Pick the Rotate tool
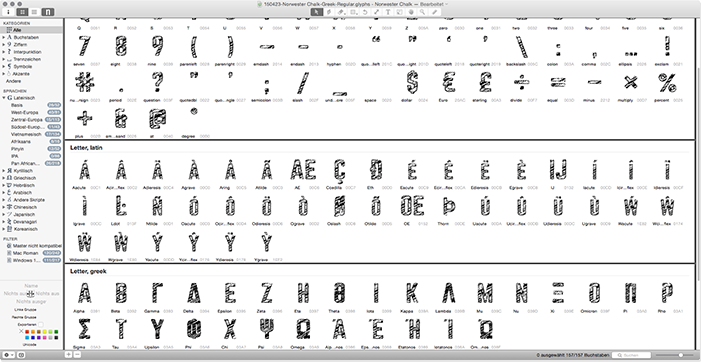701x362 pixels. (x=364, y=12)
